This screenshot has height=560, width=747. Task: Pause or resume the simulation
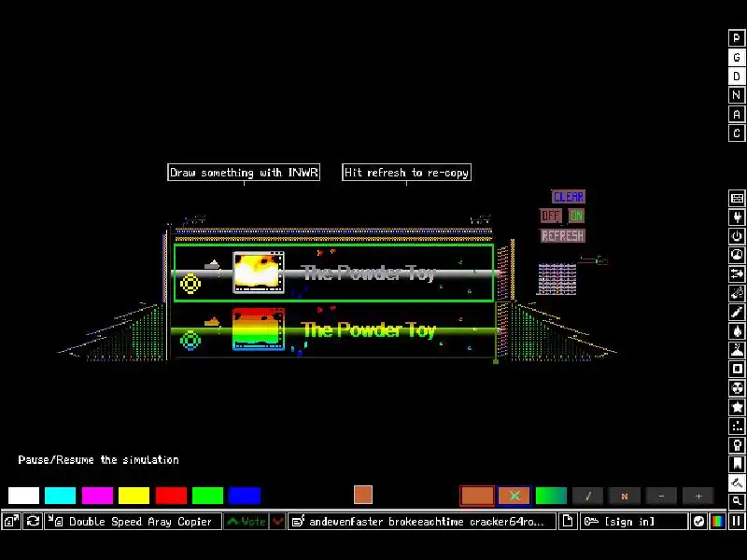pos(737,522)
